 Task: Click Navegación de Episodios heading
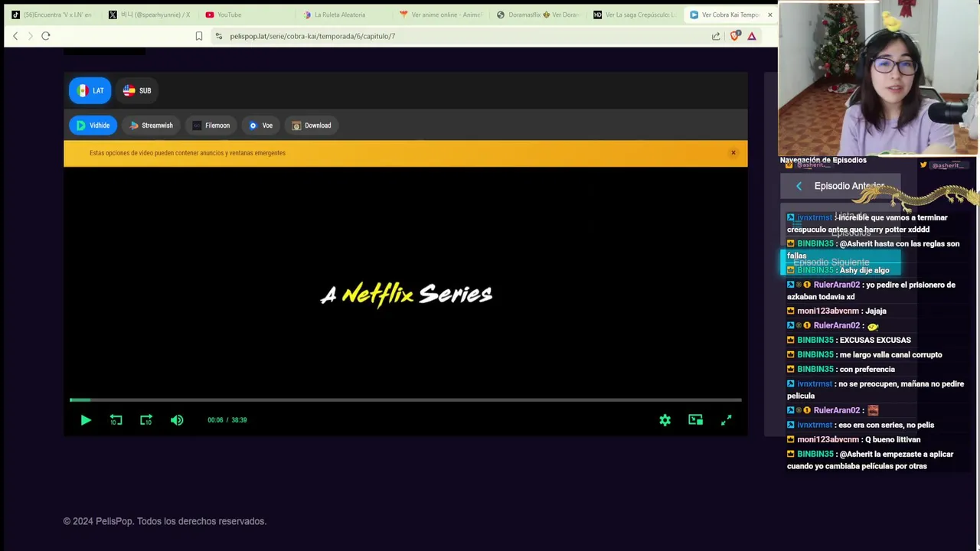tap(823, 160)
